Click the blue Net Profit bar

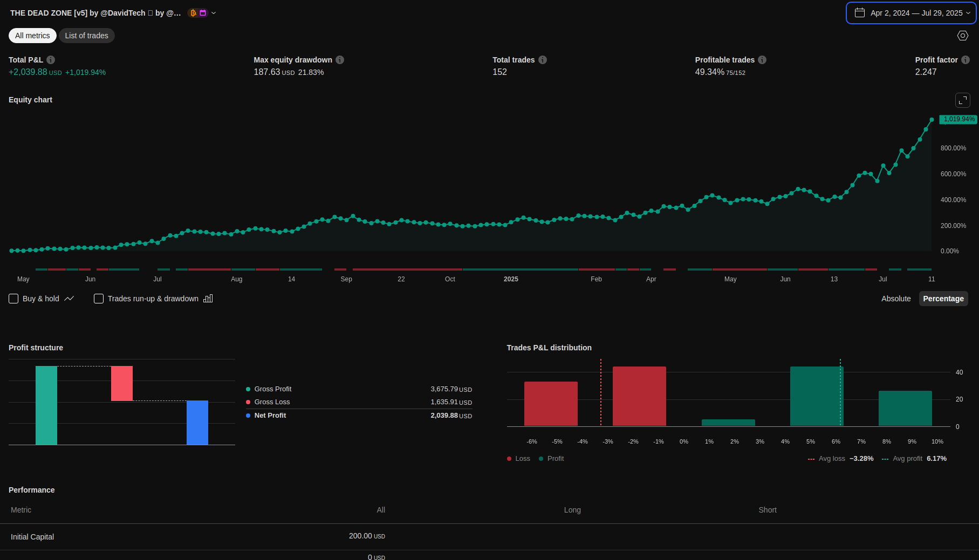[x=197, y=423]
